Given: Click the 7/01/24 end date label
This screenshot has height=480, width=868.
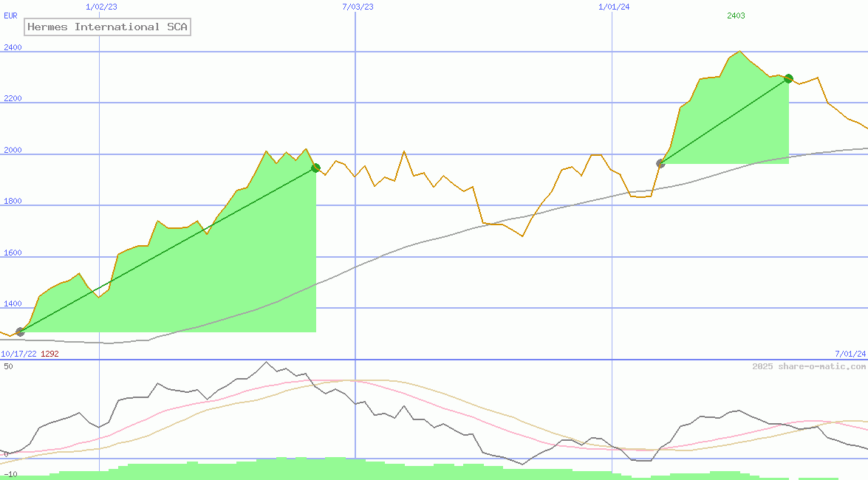Looking at the screenshot, I should point(850,354).
